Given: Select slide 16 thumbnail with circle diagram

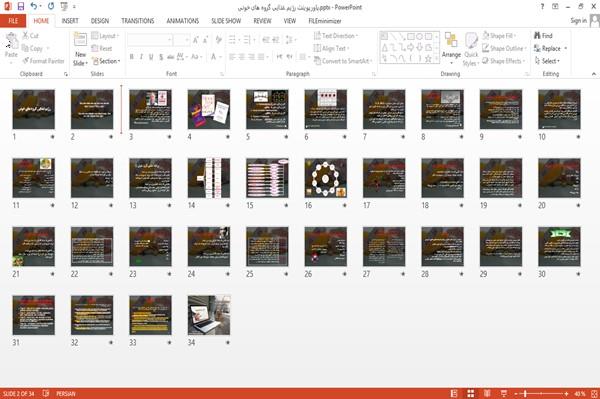Looking at the screenshot, I should click(326, 178).
